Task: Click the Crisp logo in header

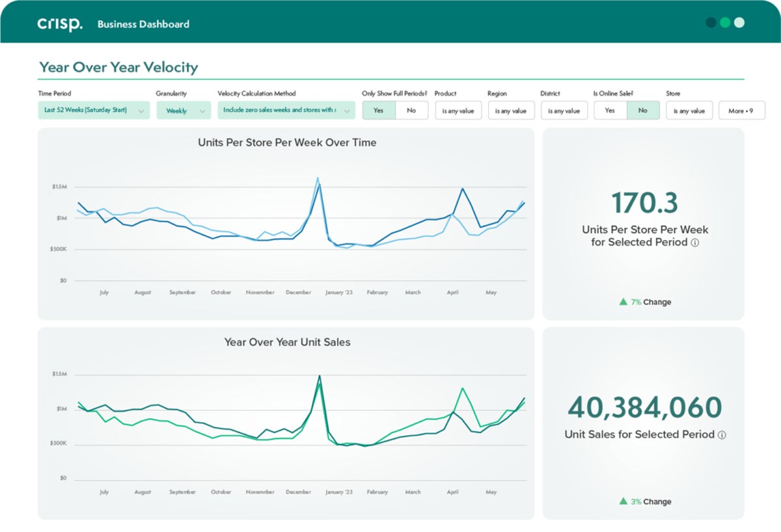Action: coord(60,24)
